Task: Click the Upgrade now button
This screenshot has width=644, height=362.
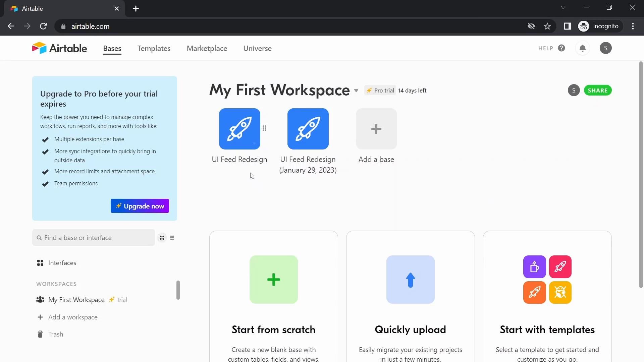Action: [140, 206]
